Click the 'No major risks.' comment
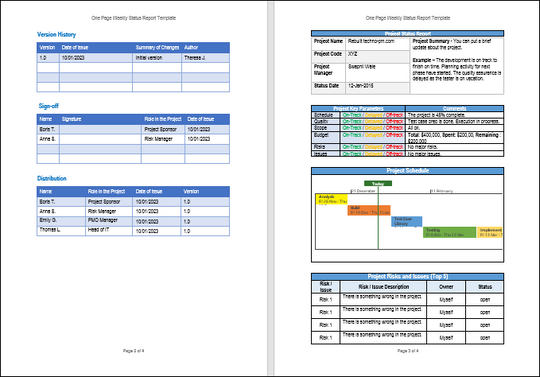Screen dimensions: 540x377 click(x=423, y=147)
